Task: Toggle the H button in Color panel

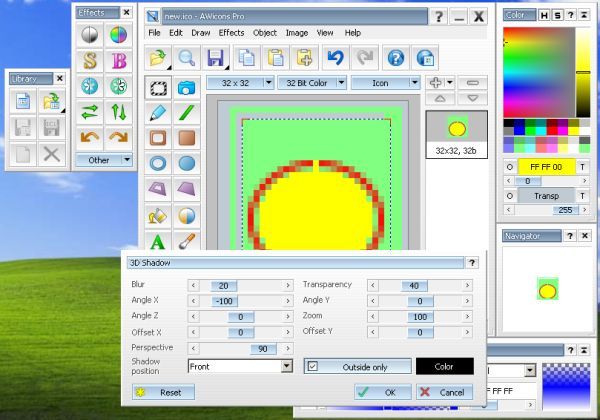Action: [x=543, y=15]
